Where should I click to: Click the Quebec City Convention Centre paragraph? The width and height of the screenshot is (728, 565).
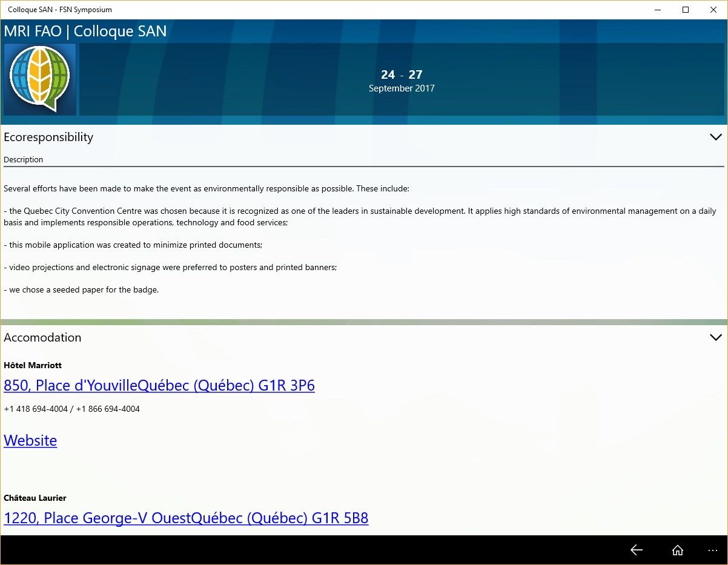pyautogui.click(x=360, y=217)
